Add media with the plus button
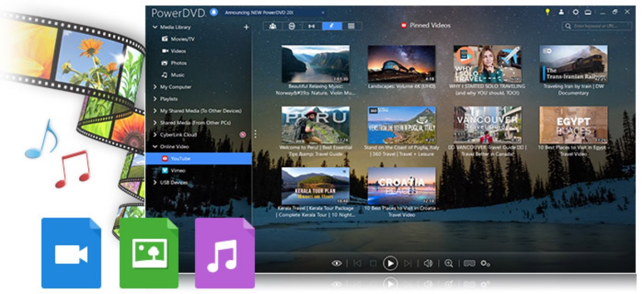Screen dimensions: 644x294 [246, 26]
